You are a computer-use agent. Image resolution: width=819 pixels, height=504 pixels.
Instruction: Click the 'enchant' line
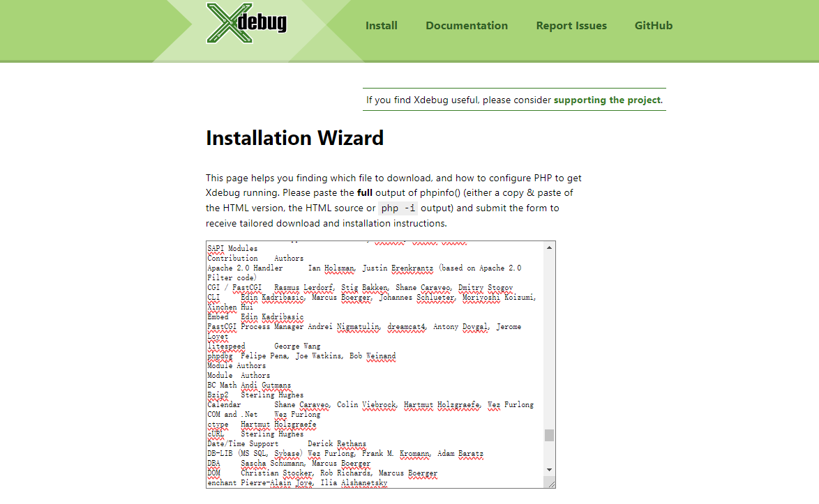point(297,483)
